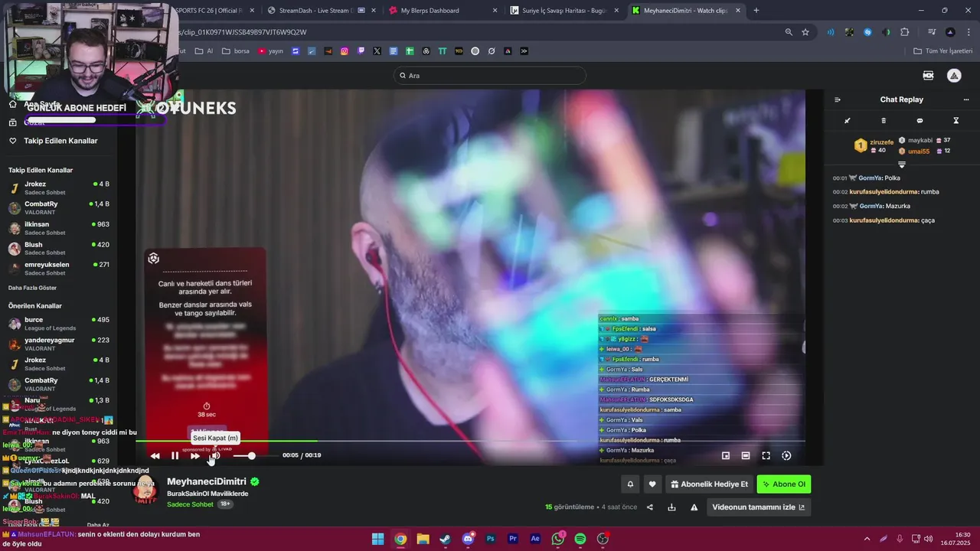Collapse the Chat Replay panel

(838, 99)
